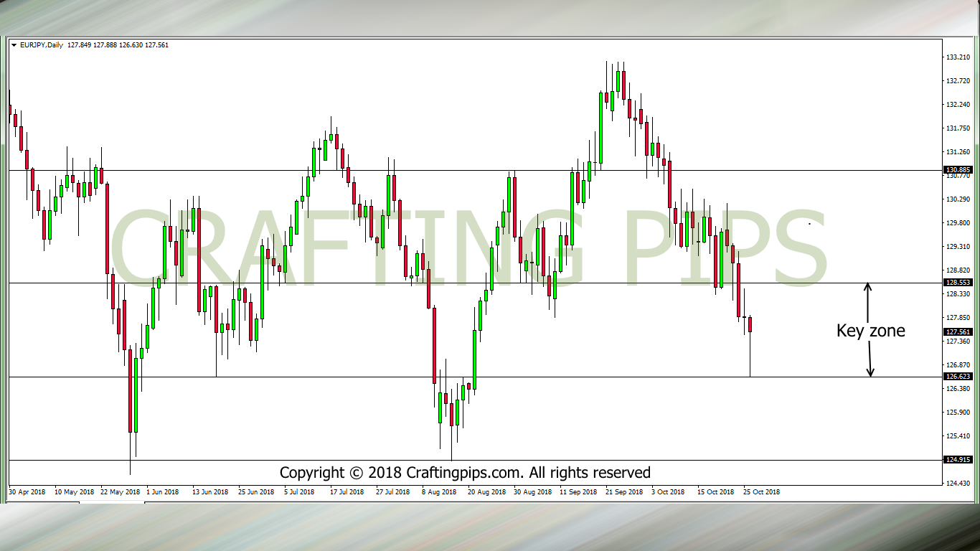Click the Copyright 2018 Craftingpips.com notice
Viewport: 980px width, 551px height.
(x=465, y=473)
